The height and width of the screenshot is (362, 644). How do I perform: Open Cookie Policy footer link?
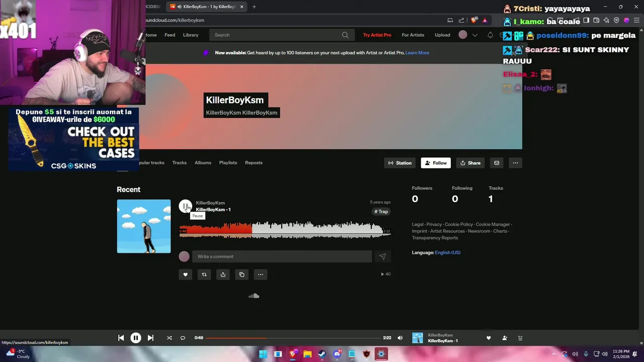(x=459, y=224)
